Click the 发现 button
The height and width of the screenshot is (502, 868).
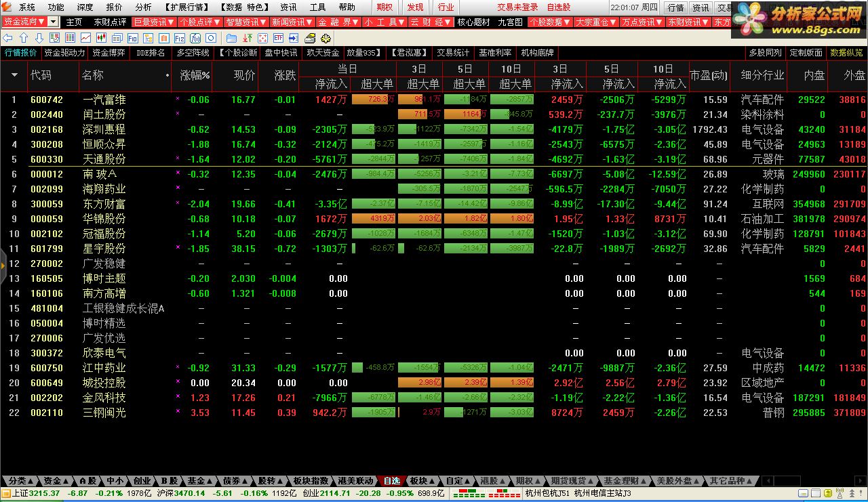pyautogui.click(x=415, y=7)
